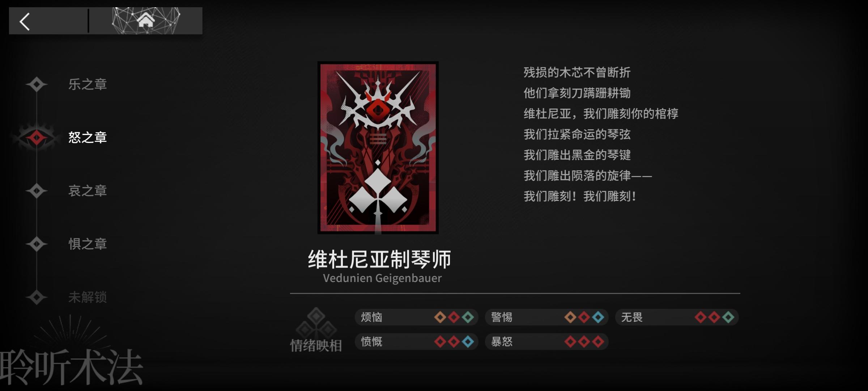Screen dimensions: 868x391
Task: Select the 无畏 emotion entry
Action: (677, 317)
